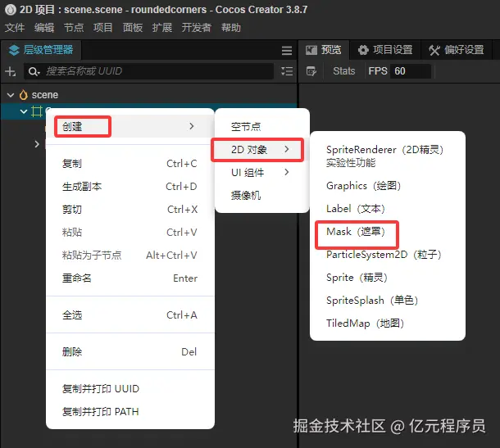The image size is (500, 448).
Task: Choose 复制并打印 UUID
Action: (130, 389)
